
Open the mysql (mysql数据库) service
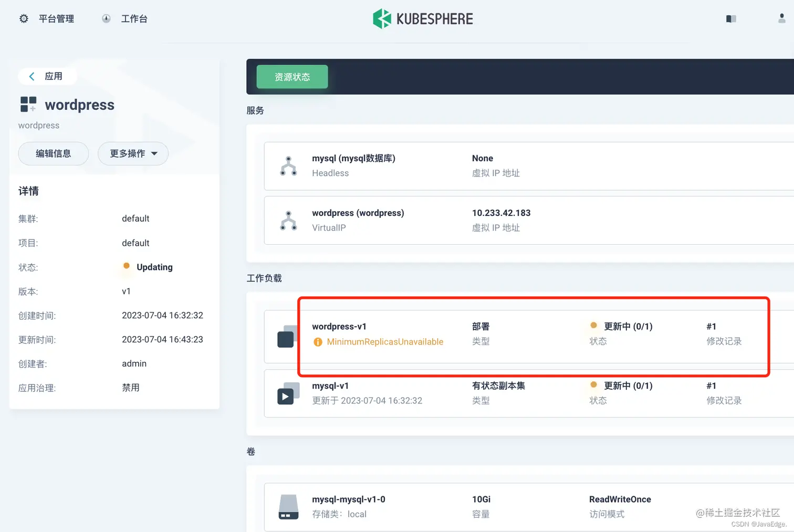(x=353, y=158)
